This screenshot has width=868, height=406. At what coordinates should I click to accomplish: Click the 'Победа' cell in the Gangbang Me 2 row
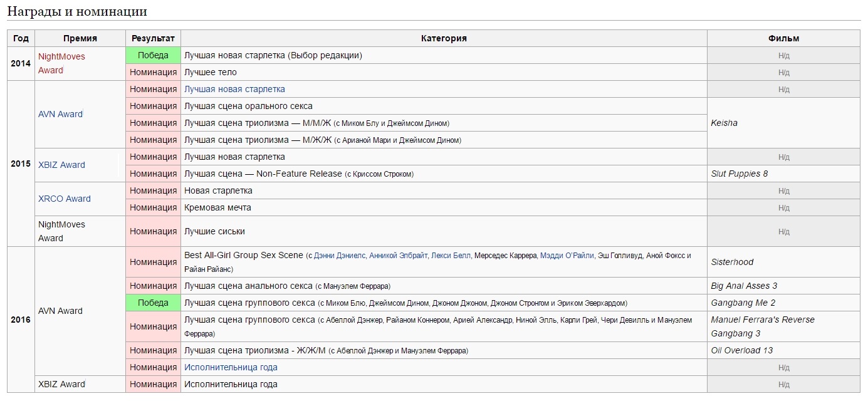[x=153, y=303]
